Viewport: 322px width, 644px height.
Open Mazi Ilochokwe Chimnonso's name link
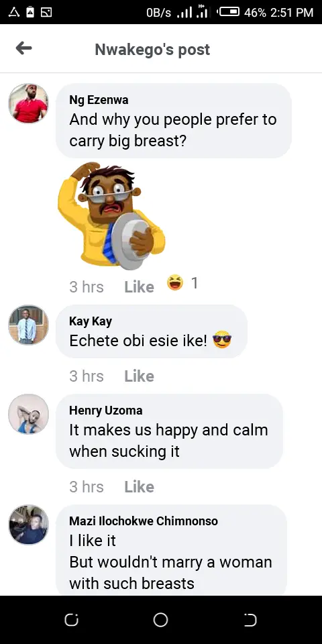144,521
